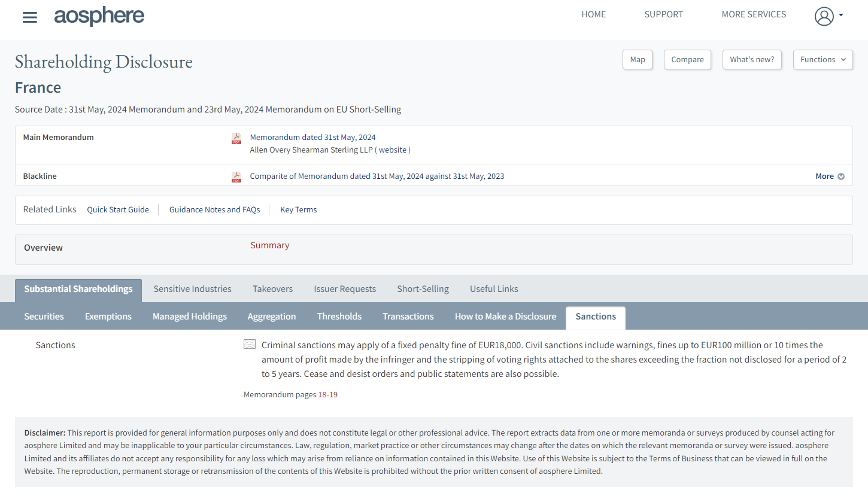Follow the Memorandum pages 18-19 link
Screen dimensions: 868x493
(290, 394)
